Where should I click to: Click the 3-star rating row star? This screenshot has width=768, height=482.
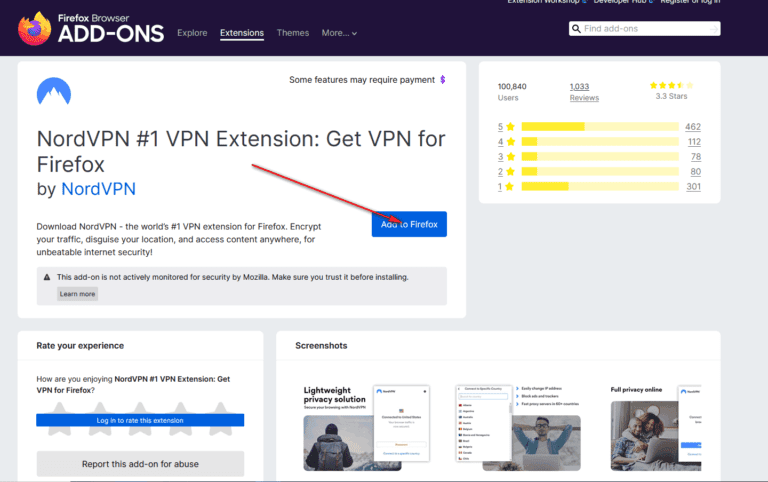click(x=510, y=157)
